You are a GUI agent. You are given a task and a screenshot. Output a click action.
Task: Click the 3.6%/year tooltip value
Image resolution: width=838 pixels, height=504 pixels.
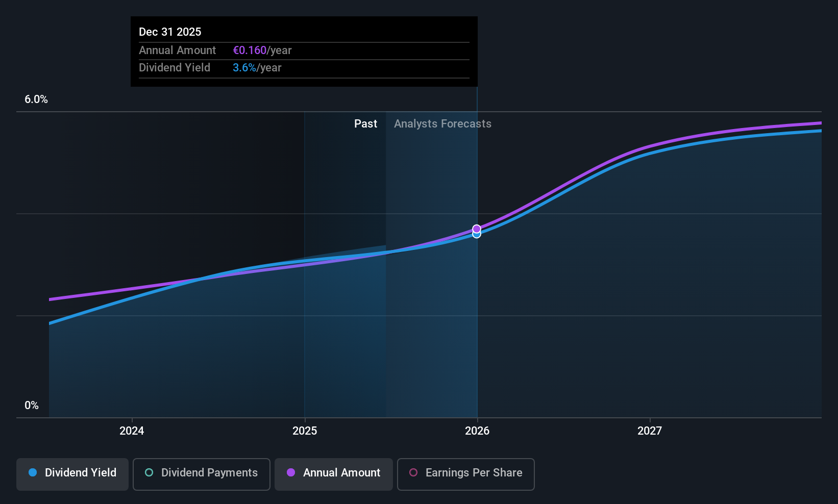point(257,67)
